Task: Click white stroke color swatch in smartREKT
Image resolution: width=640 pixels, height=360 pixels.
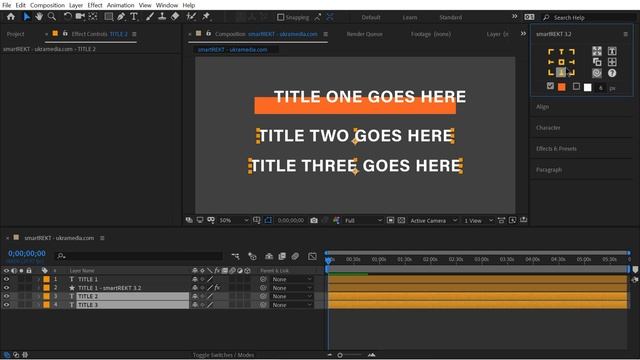Action: tap(587, 87)
